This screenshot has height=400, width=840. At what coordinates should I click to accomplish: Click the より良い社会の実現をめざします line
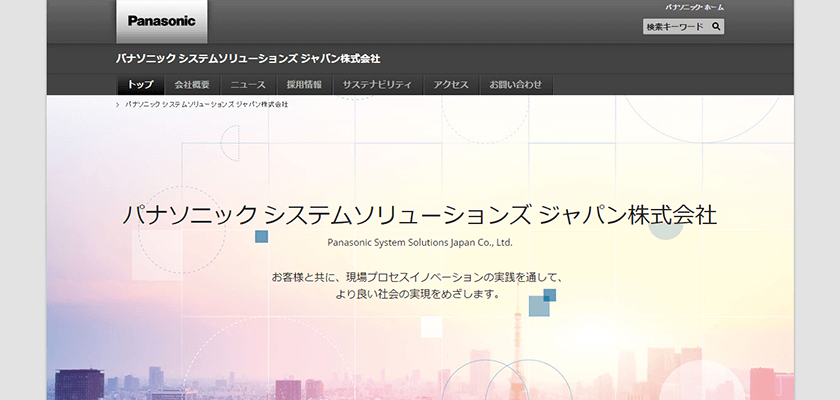[418, 294]
